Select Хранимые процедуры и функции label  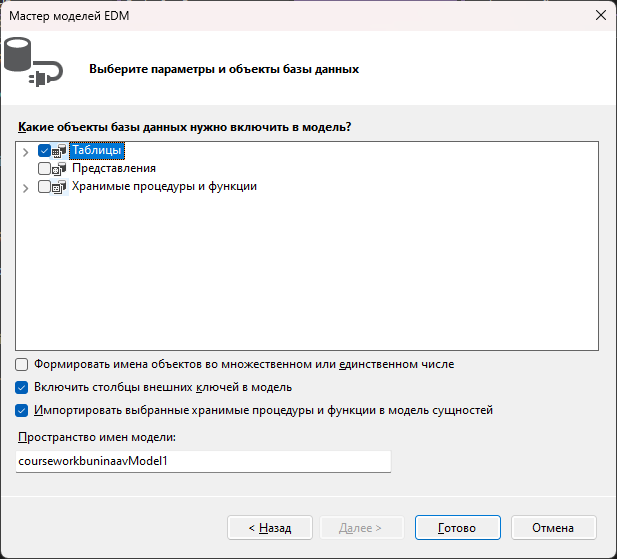coord(164,186)
